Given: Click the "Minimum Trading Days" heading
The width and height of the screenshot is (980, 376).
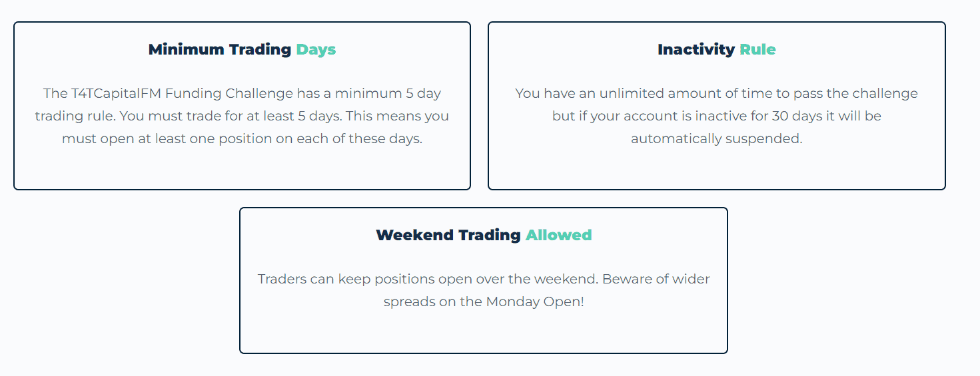Looking at the screenshot, I should pyautogui.click(x=242, y=49).
